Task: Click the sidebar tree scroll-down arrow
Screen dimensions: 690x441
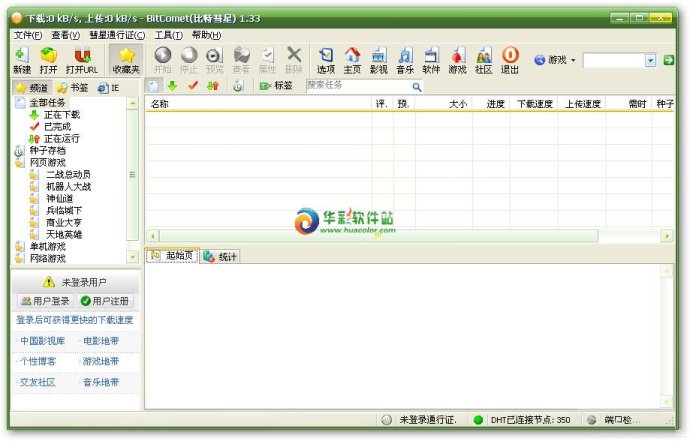Action: [132, 257]
